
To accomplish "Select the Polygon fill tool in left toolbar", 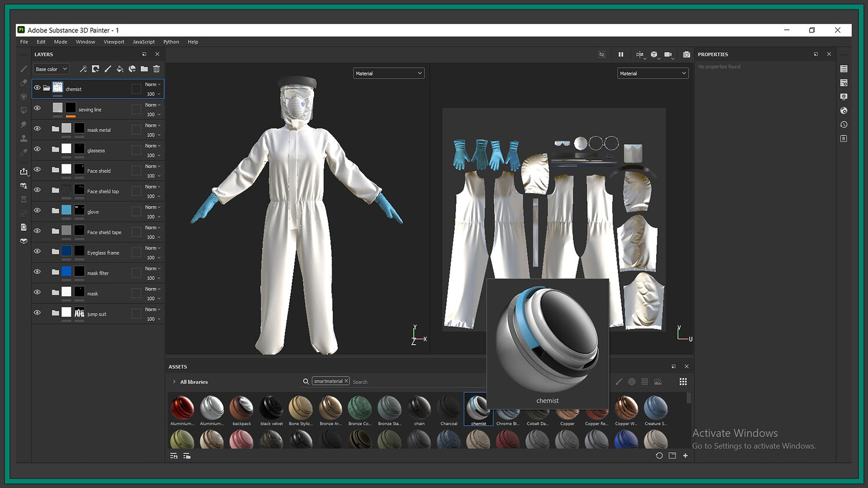I will pos(24,110).
